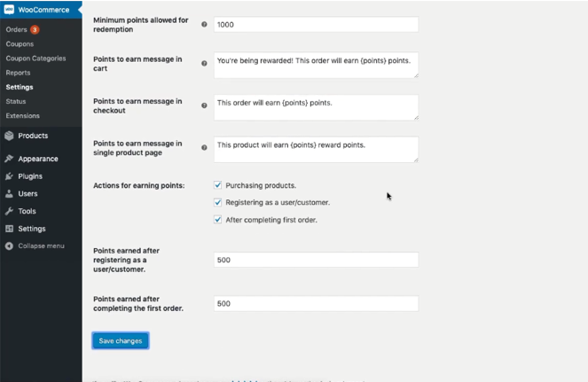Click the Plugins plug icon
The width and height of the screenshot is (588, 382).
click(9, 176)
